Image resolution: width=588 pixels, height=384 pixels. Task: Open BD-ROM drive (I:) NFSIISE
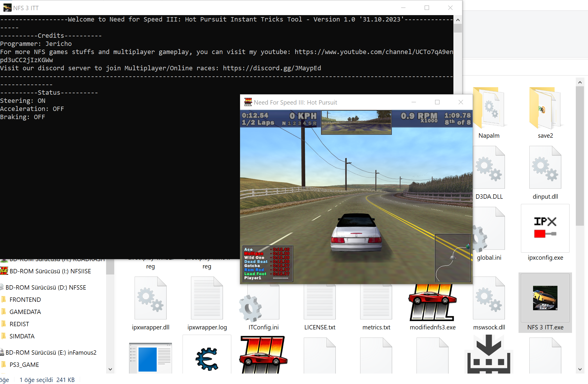click(x=50, y=271)
